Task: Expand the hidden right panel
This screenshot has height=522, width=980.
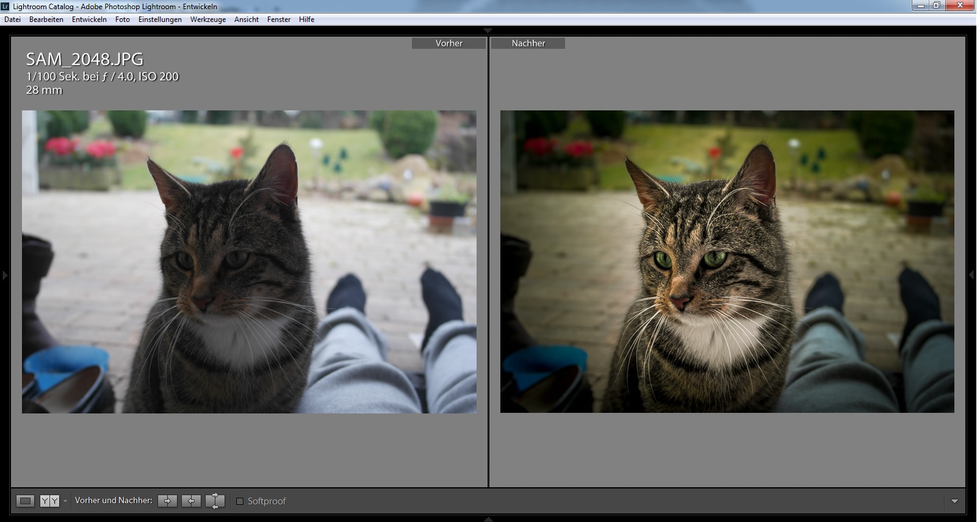Action: point(972,276)
